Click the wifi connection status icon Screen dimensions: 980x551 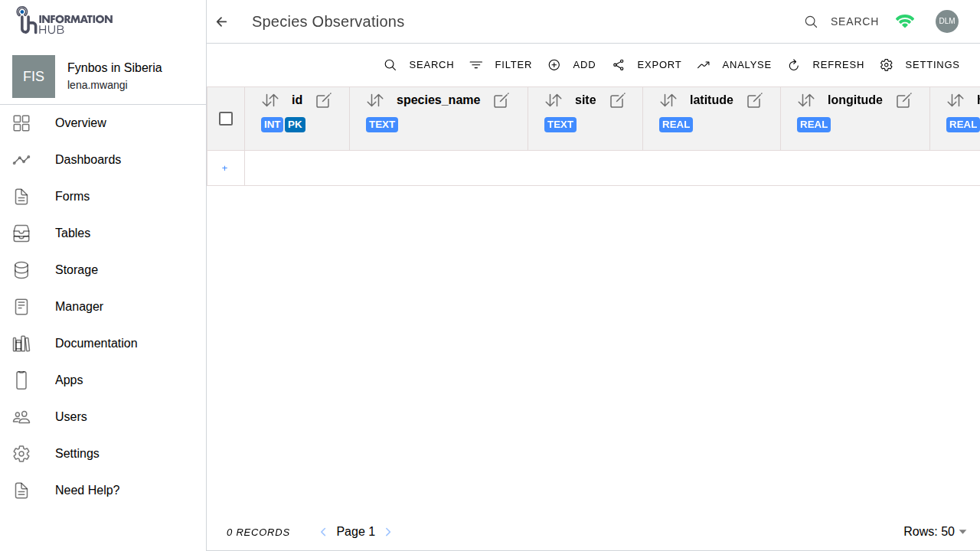point(905,21)
